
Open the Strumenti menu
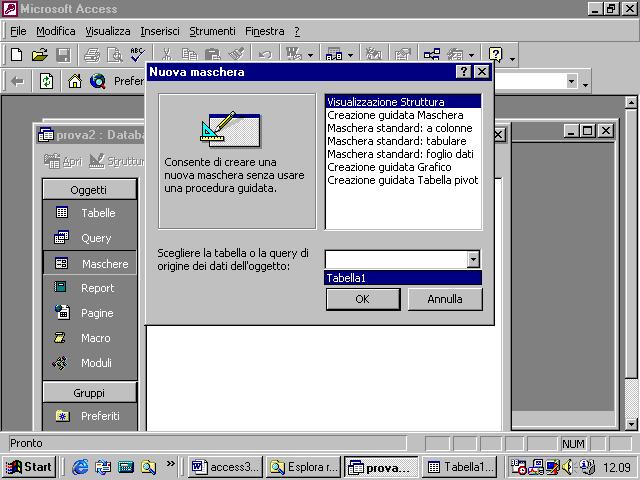click(212, 31)
